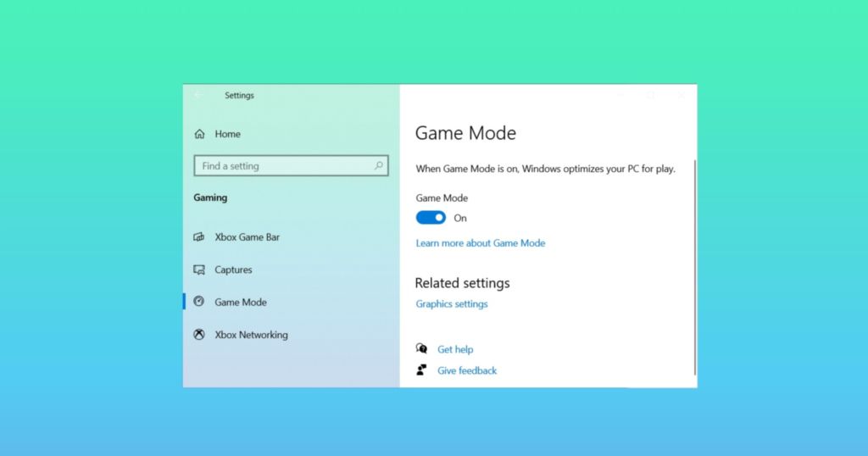The height and width of the screenshot is (456, 868).
Task: Turn off the Game Mode toggle switch
Action: tap(431, 218)
